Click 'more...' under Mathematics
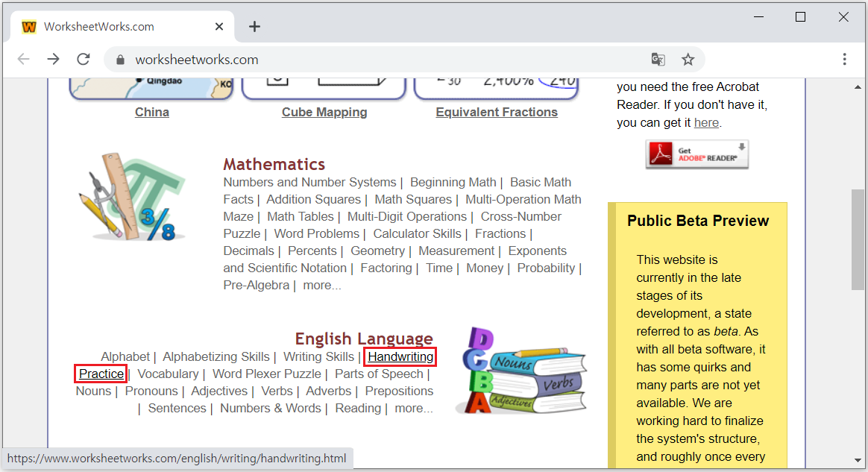 (322, 285)
